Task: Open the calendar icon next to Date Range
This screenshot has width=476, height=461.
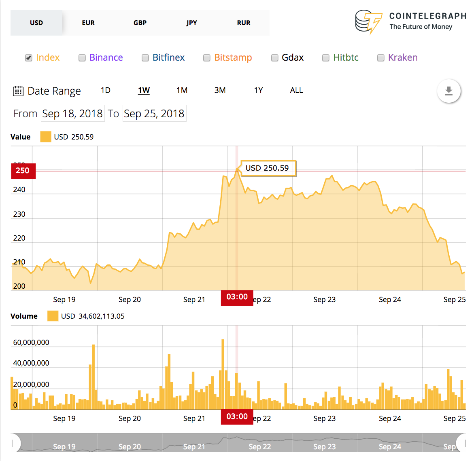Action: (18, 91)
